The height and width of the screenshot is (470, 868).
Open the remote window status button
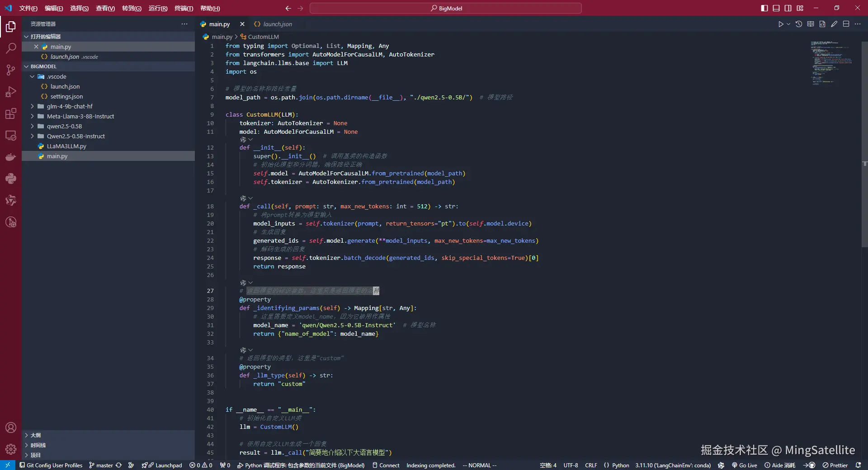8,465
